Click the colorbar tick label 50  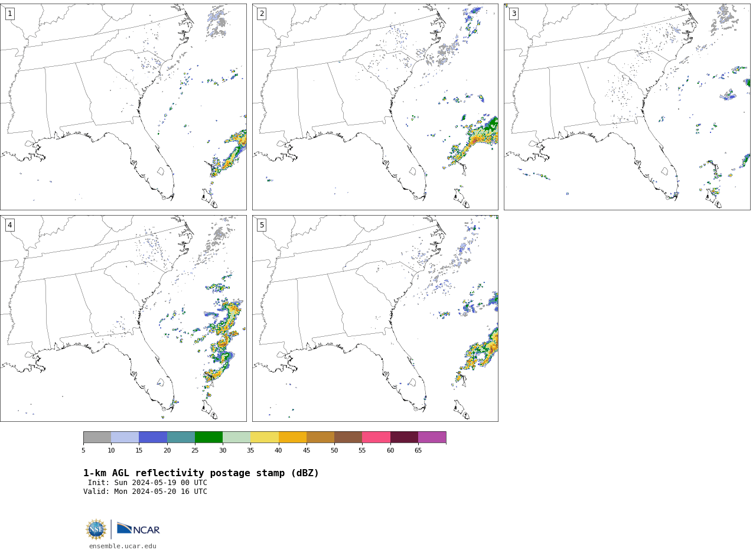pos(334,451)
